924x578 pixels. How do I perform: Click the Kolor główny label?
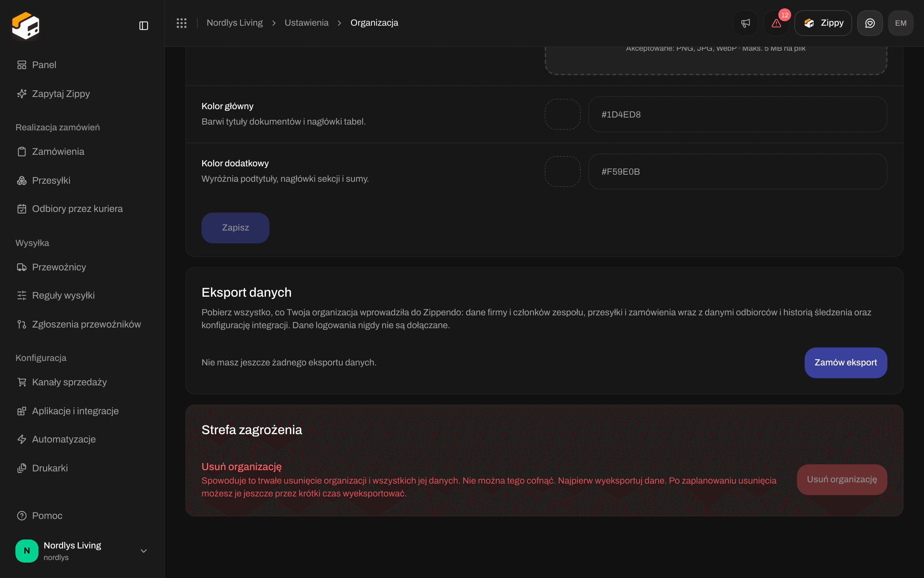point(227,106)
